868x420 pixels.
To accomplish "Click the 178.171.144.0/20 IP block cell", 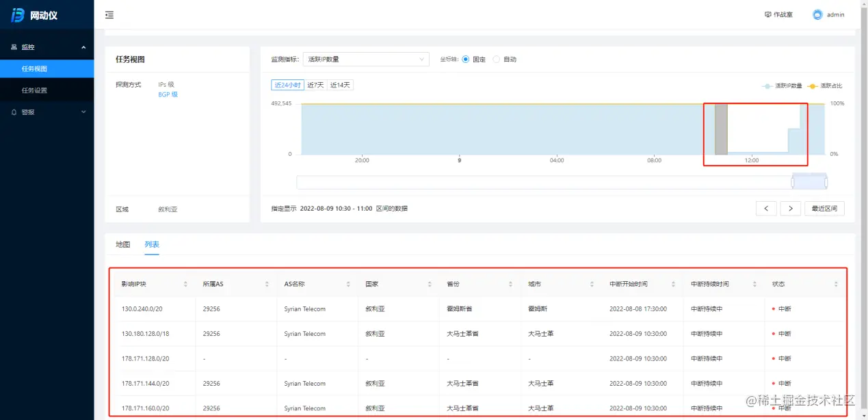I will (145, 384).
